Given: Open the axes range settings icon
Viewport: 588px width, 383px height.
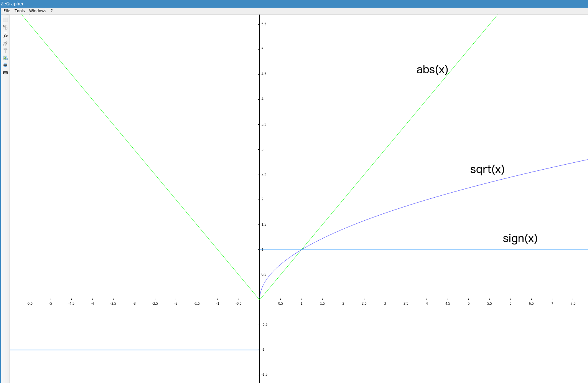Looking at the screenshot, I should click(5, 28).
